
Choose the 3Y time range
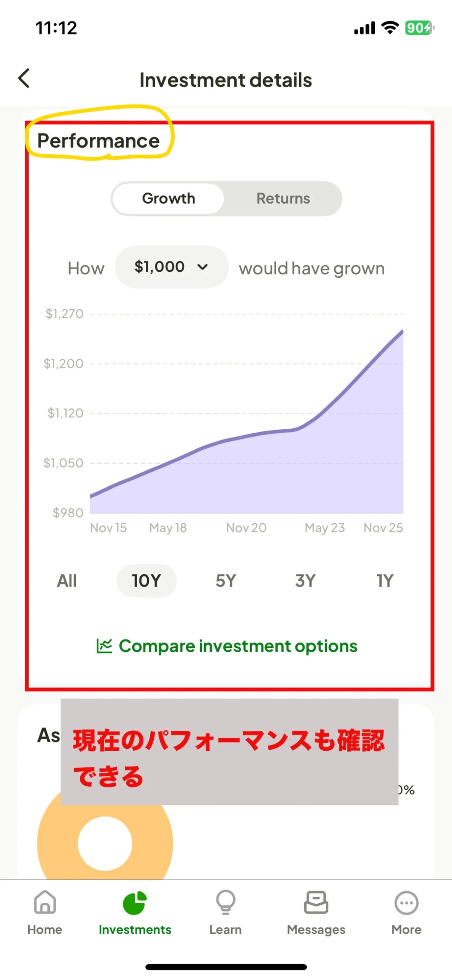305,581
